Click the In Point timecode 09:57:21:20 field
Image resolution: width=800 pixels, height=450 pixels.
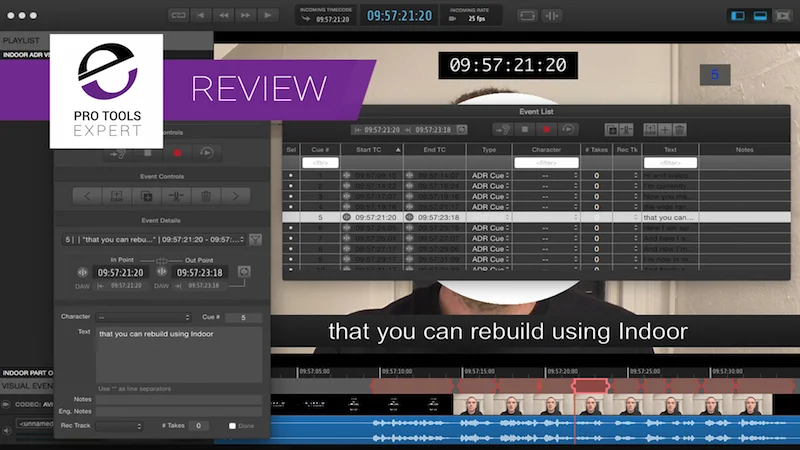[x=120, y=272]
